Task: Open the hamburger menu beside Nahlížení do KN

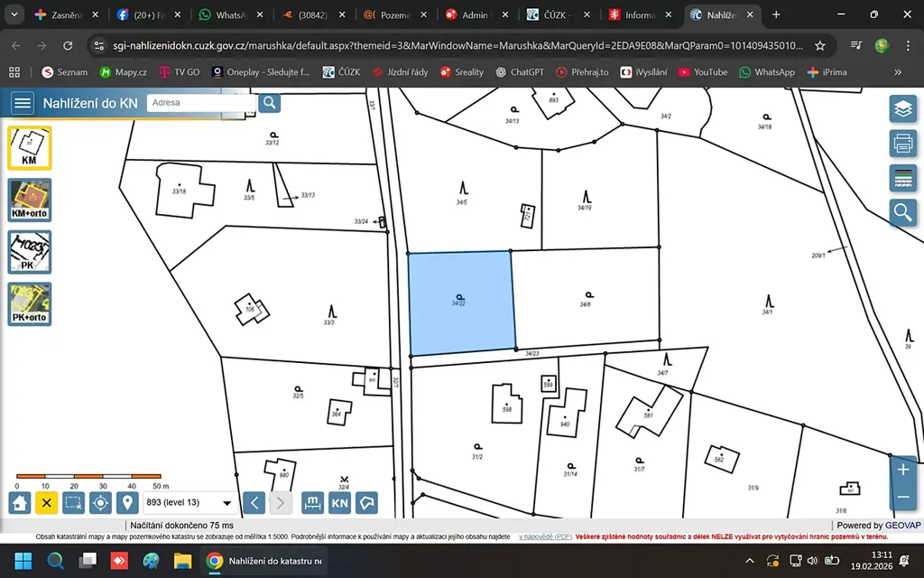Action: [23, 103]
